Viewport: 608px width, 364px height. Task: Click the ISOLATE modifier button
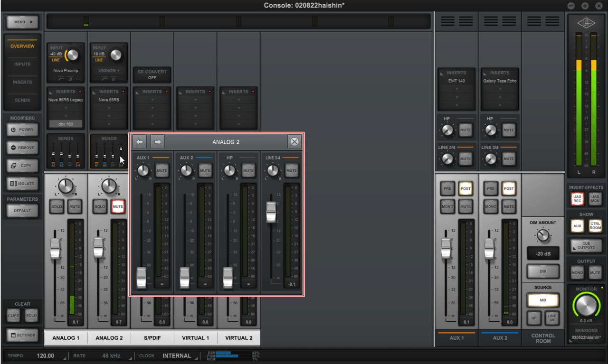pyautogui.click(x=22, y=184)
